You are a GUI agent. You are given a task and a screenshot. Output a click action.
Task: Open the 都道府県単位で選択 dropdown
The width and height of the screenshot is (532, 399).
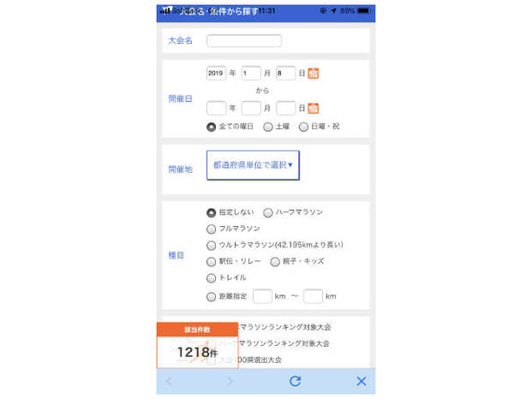253,165
